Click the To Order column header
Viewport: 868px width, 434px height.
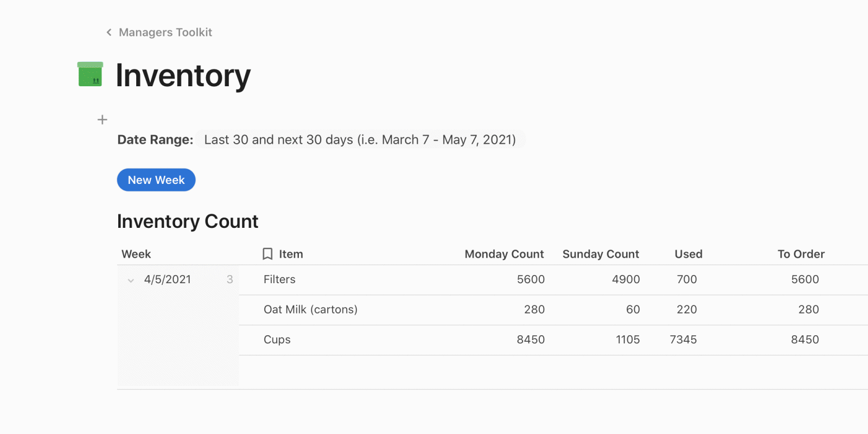click(x=801, y=254)
